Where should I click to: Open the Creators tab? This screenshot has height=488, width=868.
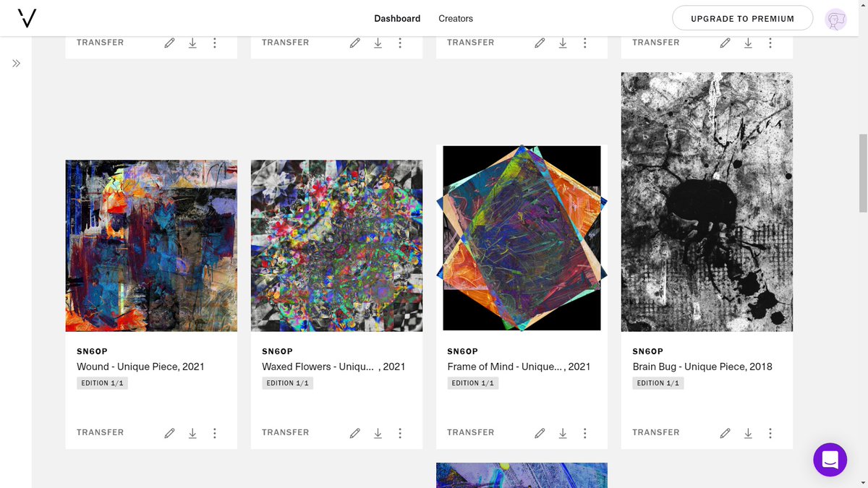click(x=456, y=19)
